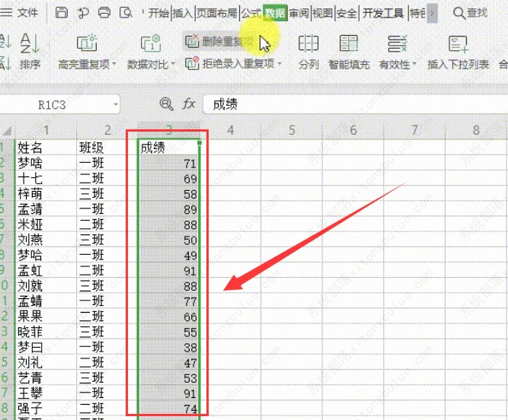This screenshot has height=420, width=508.
Task: Select column header 1
Action: (46, 130)
